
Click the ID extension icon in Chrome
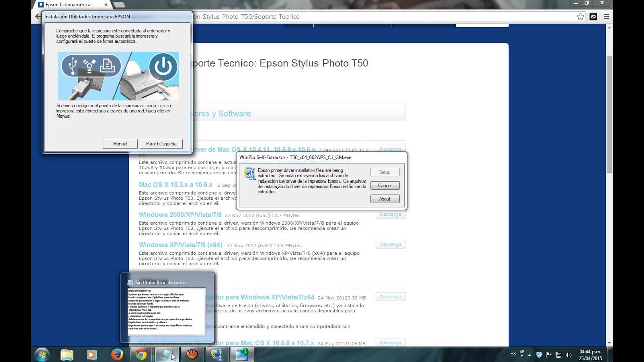click(593, 17)
